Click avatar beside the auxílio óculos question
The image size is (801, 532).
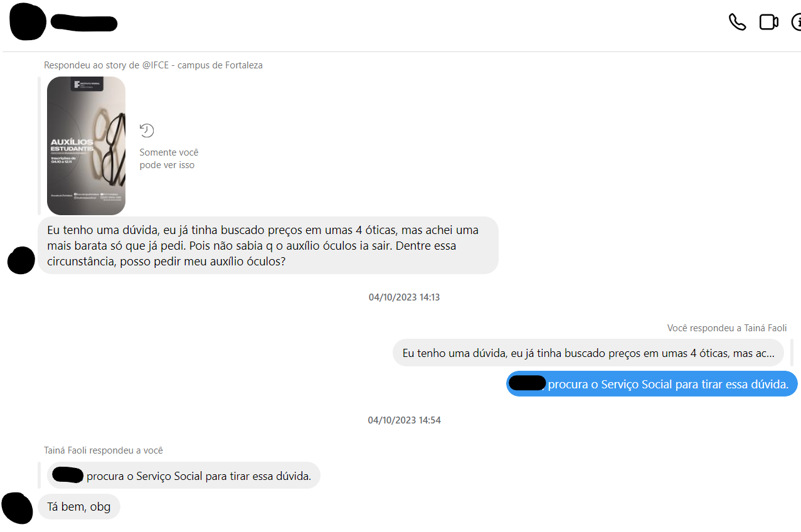point(21,260)
